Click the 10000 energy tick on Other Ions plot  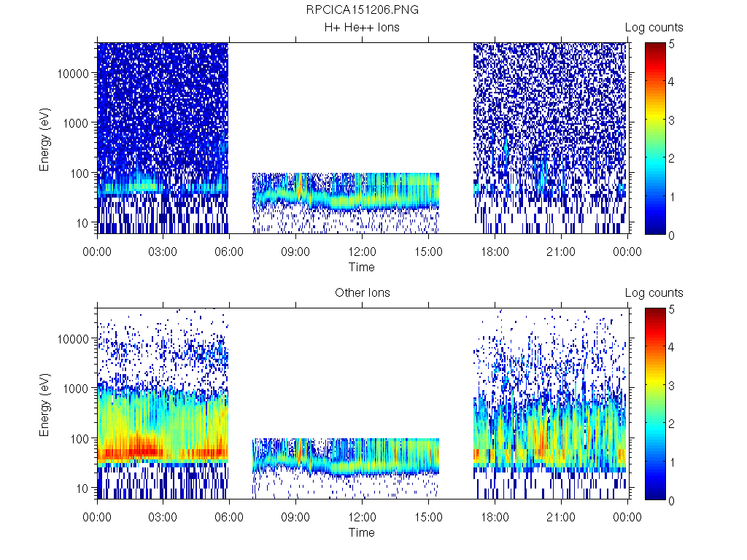coord(73,339)
